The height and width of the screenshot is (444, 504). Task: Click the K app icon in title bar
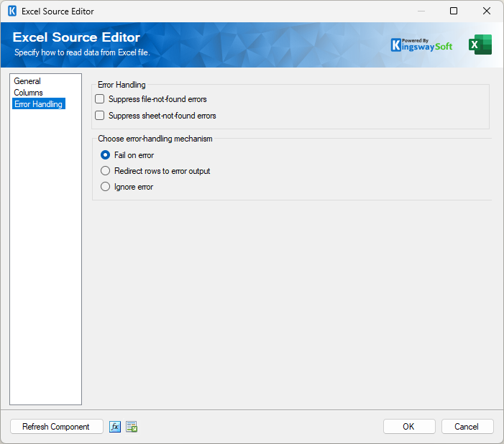tap(12, 11)
